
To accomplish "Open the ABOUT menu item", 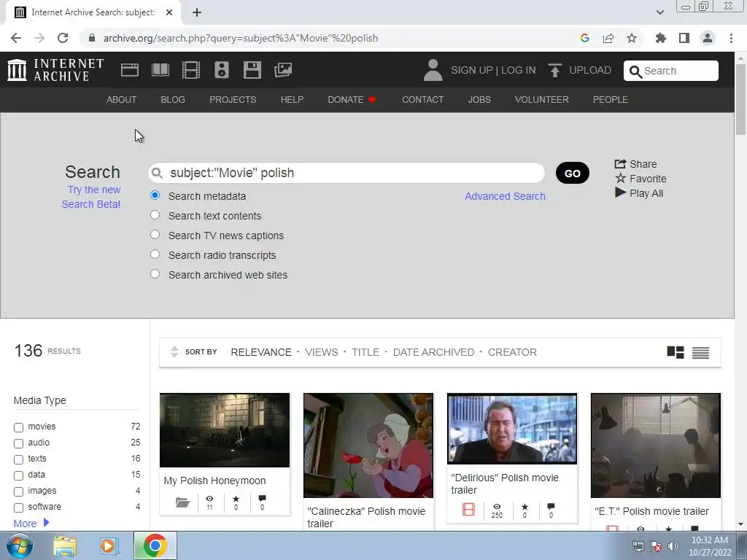I will 122,99.
